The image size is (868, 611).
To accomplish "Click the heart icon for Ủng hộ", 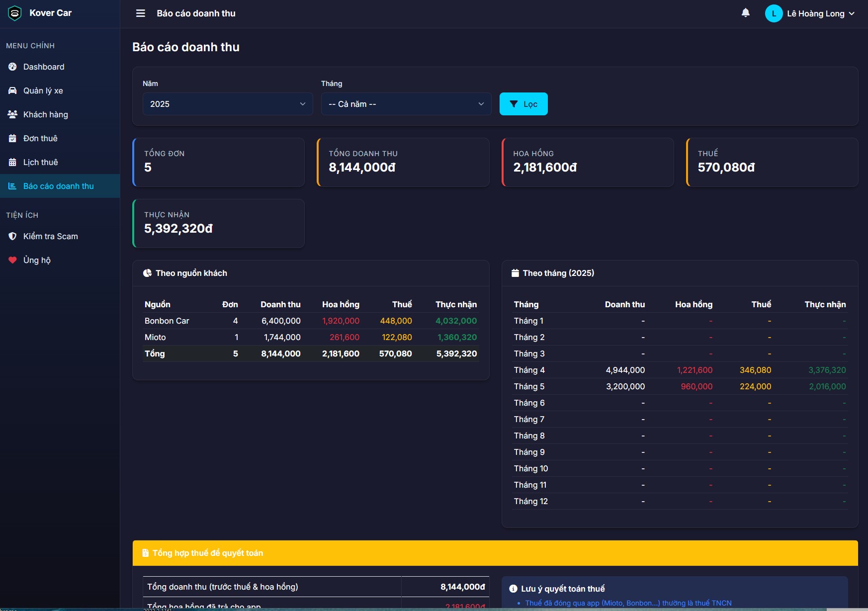I will pyautogui.click(x=12, y=260).
